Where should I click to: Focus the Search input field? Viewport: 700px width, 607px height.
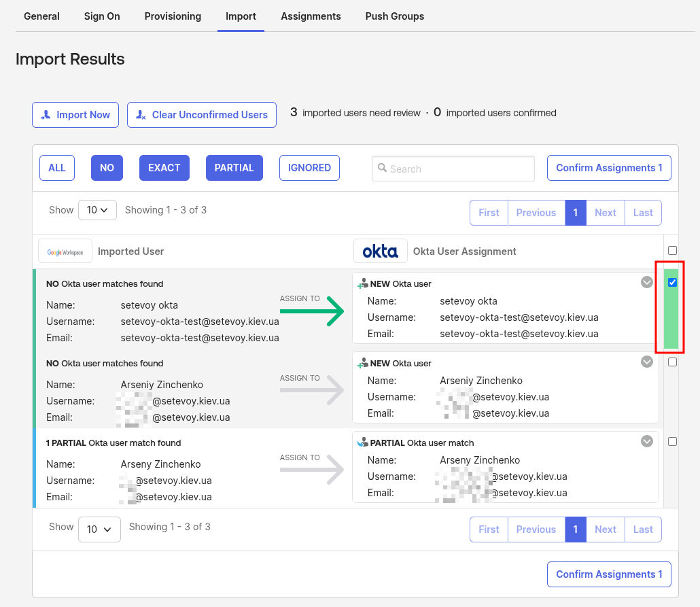click(453, 169)
